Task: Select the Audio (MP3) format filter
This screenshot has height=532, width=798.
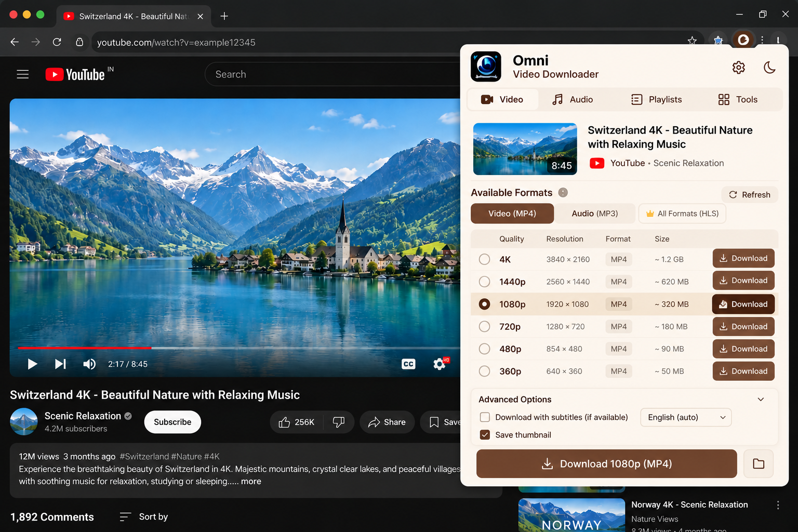Action: 595,214
